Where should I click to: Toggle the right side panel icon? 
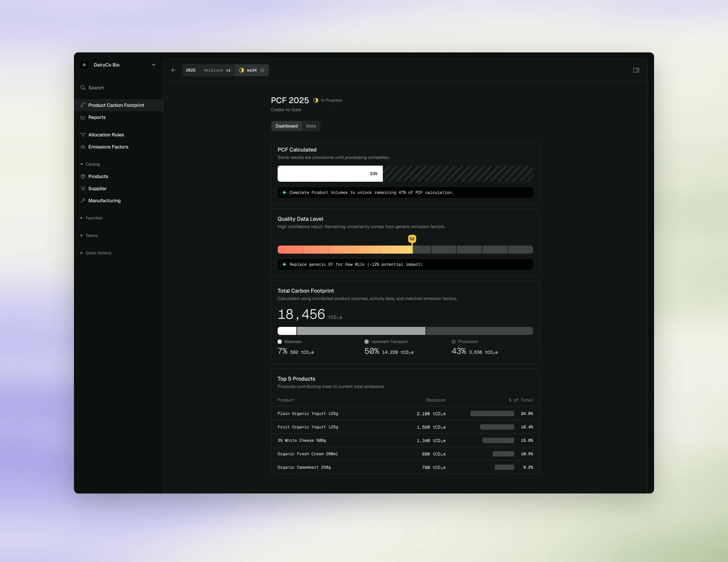point(636,70)
